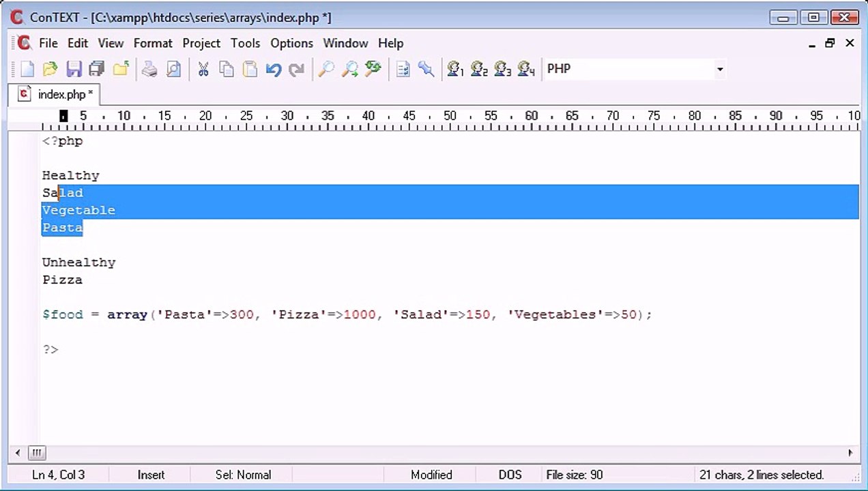Open a file with folder icon
Viewport: 868px width, 491px height.
(x=50, y=69)
